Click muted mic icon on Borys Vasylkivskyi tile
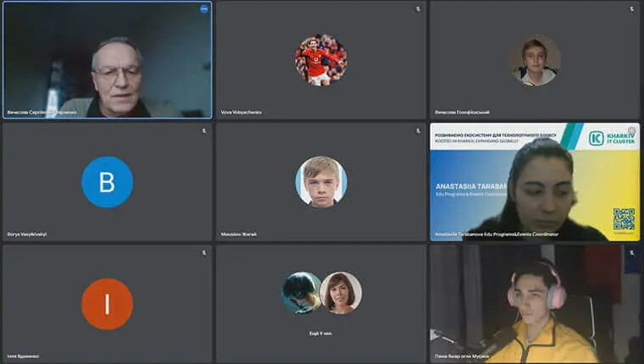The image size is (644, 364). pos(204,131)
